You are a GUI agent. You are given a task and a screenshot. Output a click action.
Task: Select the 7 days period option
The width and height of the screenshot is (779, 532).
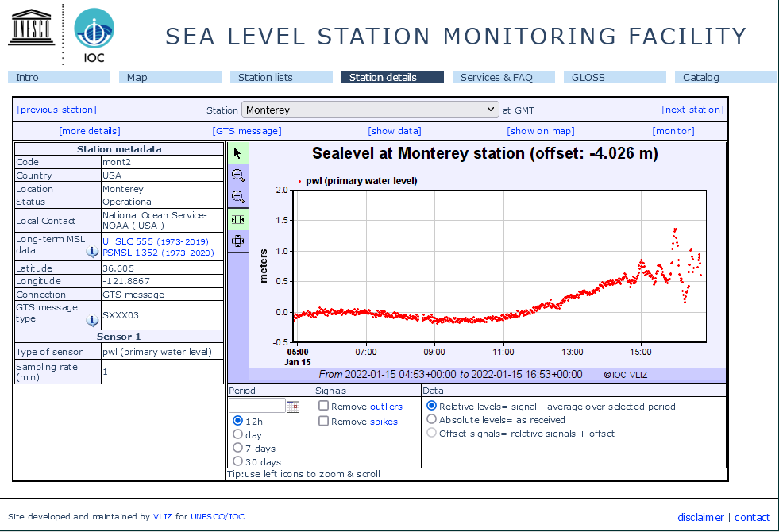click(238, 448)
